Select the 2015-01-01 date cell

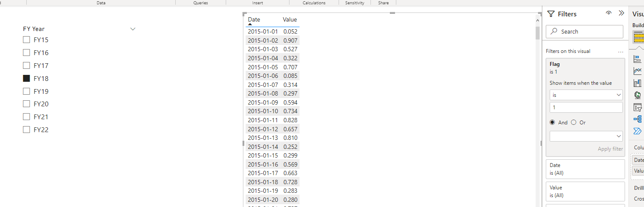pos(263,31)
